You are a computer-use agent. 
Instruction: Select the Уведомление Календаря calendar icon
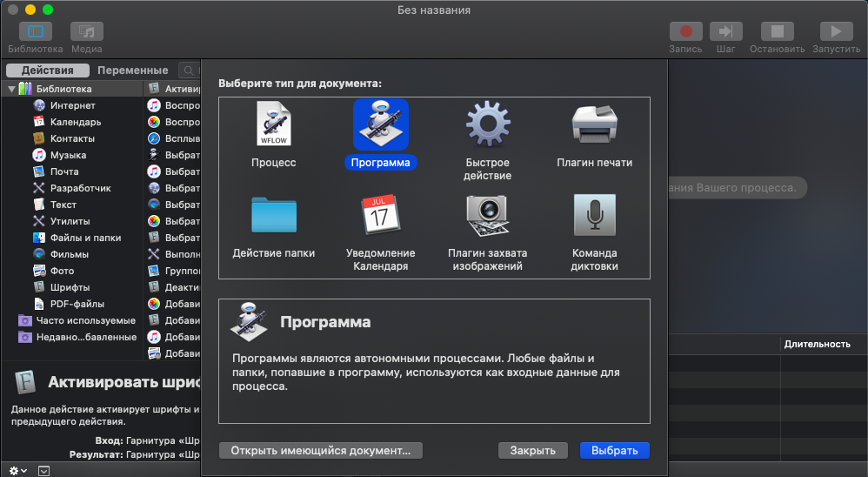(381, 215)
